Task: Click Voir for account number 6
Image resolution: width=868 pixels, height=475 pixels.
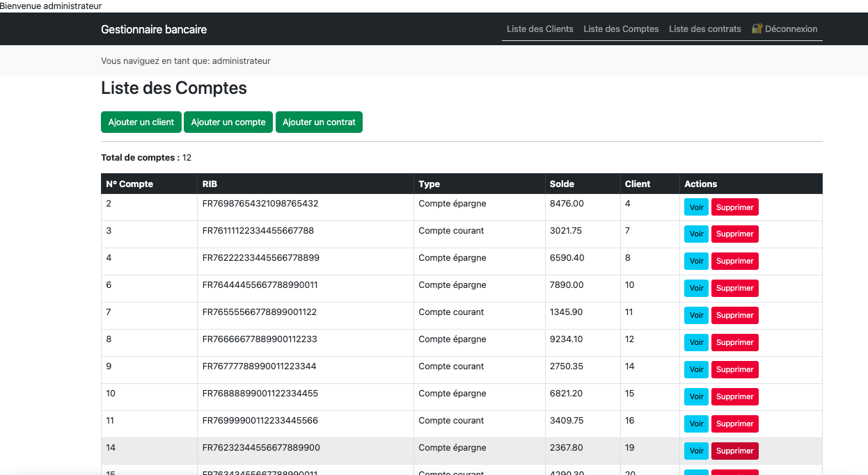Action: click(696, 289)
